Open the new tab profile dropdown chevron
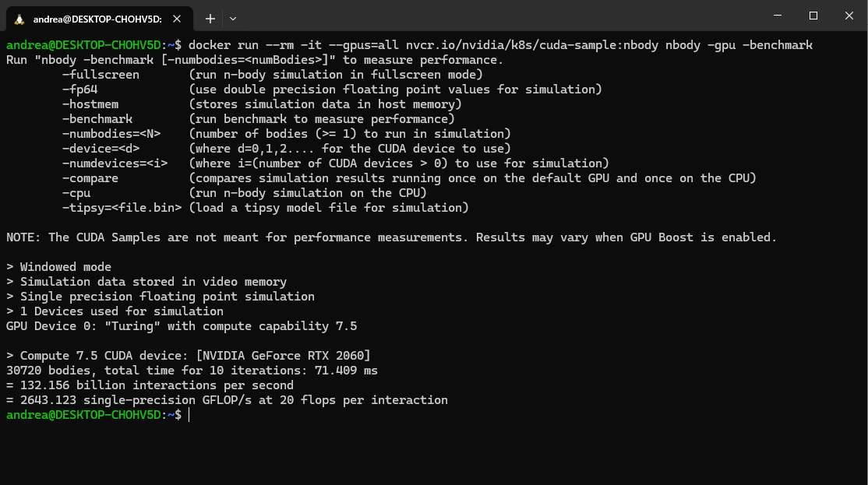The height and width of the screenshot is (485, 868). (231, 18)
